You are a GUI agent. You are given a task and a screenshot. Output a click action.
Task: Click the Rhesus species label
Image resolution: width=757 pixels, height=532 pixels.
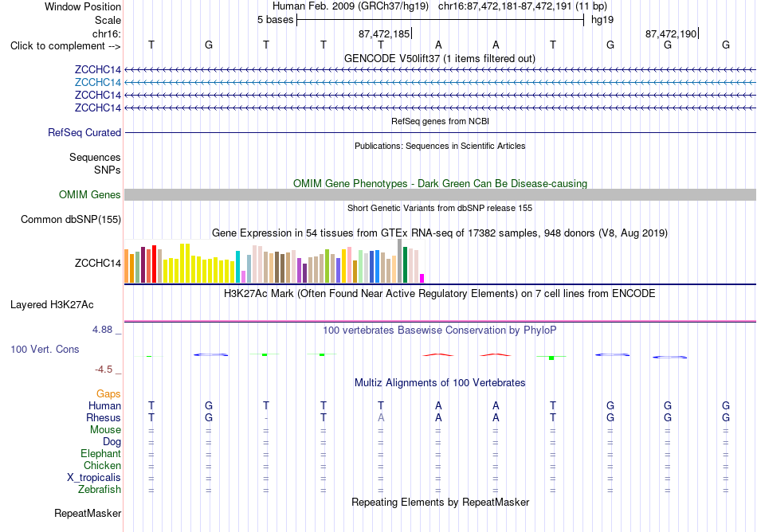[104, 417]
